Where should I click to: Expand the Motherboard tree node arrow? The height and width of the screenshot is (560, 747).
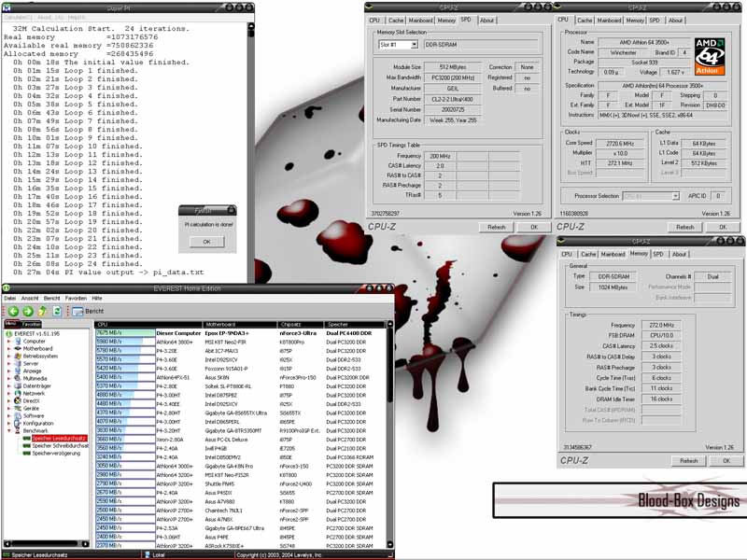(x=8, y=348)
